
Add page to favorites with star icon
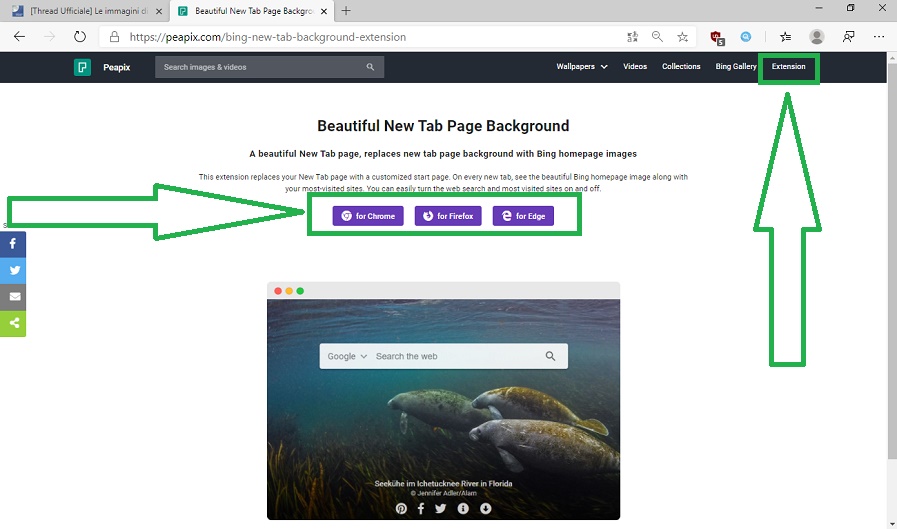[x=682, y=37]
